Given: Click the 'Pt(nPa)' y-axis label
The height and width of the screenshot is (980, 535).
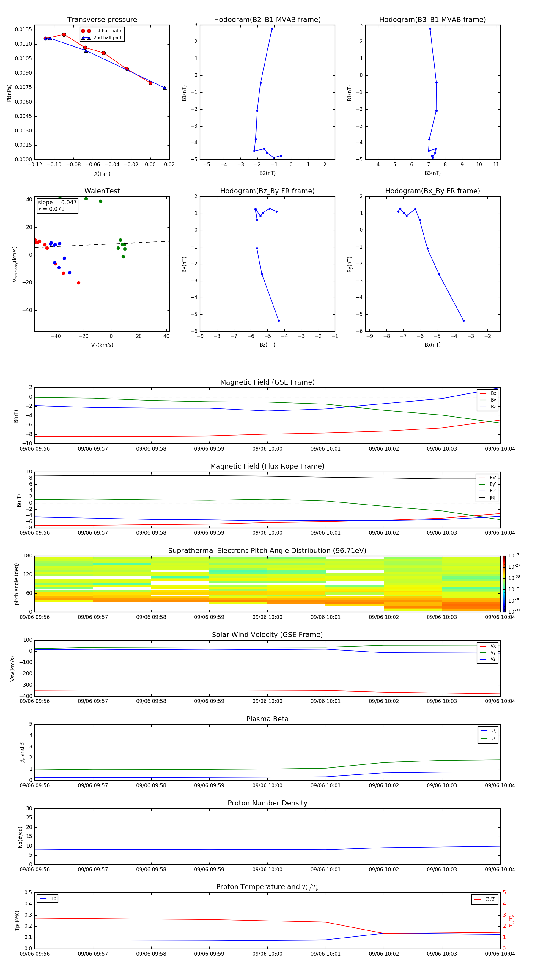Looking at the screenshot, I should [9, 93].
